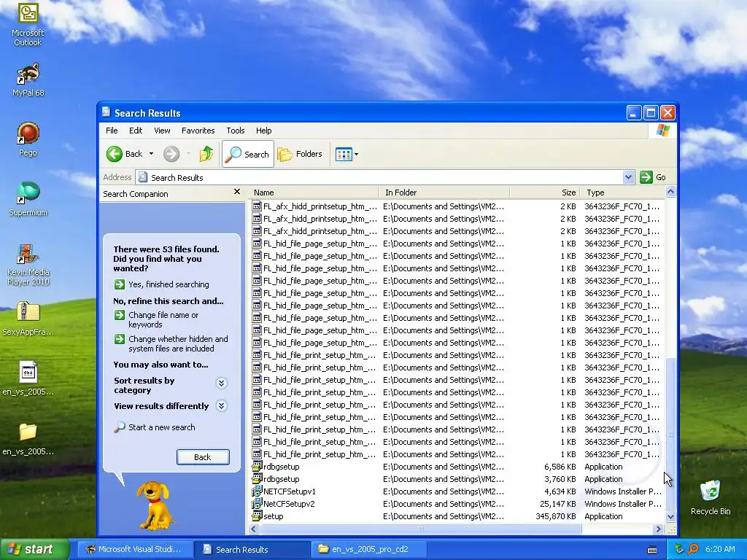
Task: Toggle the Search toolbar button
Action: pyautogui.click(x=248, y=154)
